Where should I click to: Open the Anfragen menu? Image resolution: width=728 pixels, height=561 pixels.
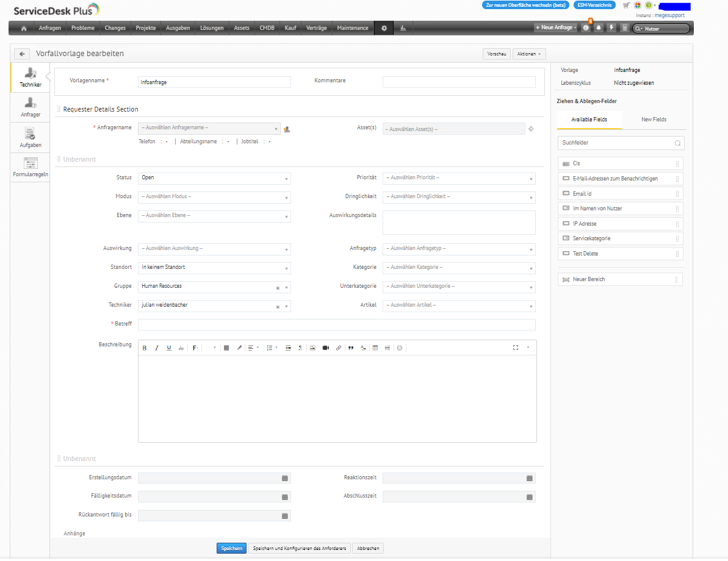(x=49, y=28)
